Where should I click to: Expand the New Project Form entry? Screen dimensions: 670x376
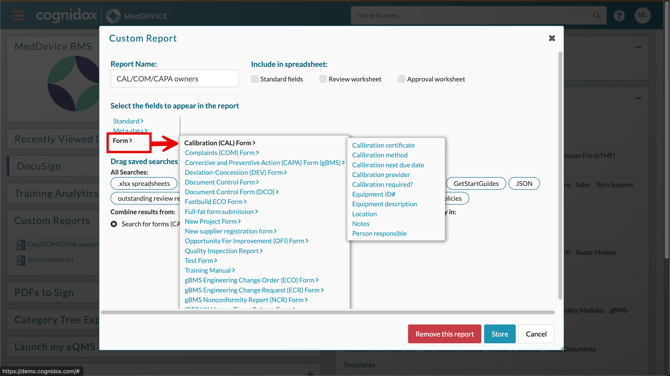click(212, 221)
